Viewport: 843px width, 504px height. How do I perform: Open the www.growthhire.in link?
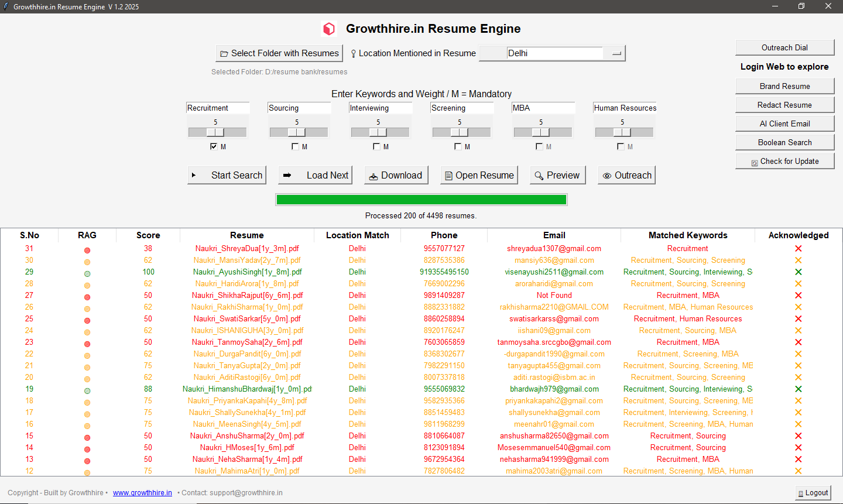[142, 493]
